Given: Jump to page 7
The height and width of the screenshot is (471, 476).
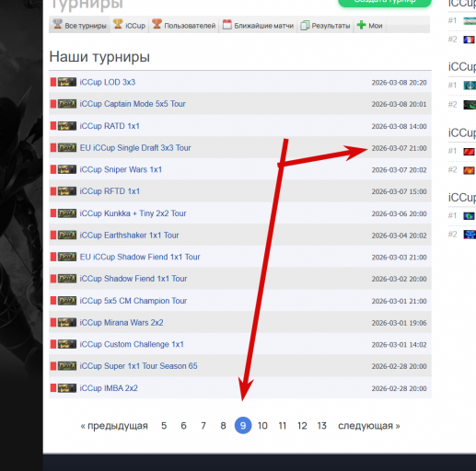Looking at the screenshot, I should (x=203, y=426).
